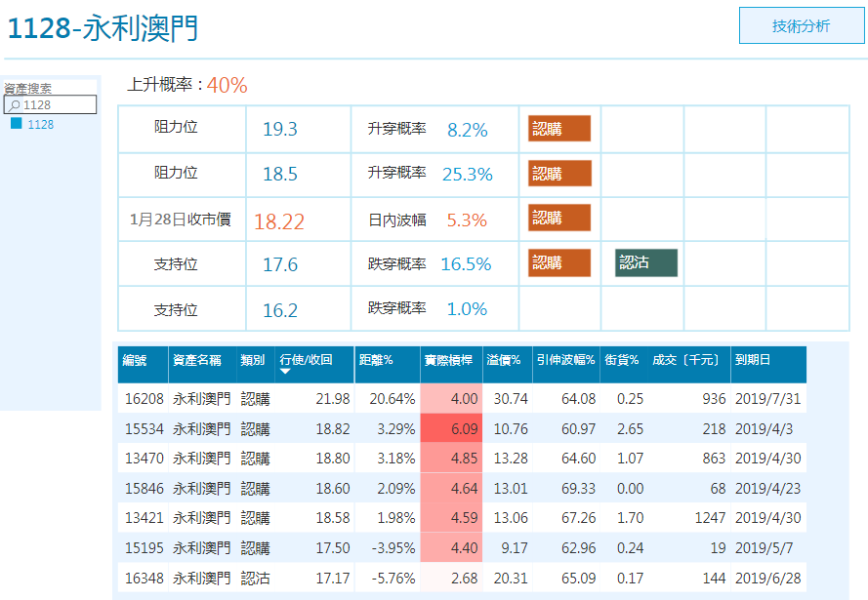Focus the 資產搜索 search field
Screen dimensions: 868x600
(51, 104)
